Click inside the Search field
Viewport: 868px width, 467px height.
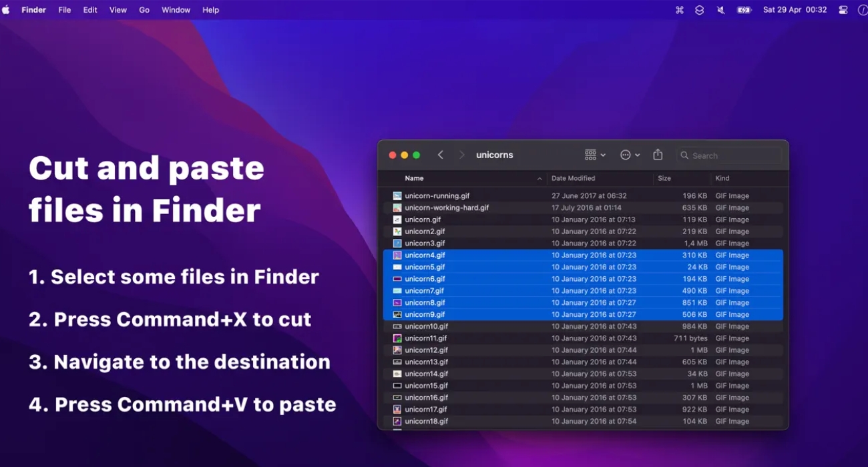coord(728,155)
